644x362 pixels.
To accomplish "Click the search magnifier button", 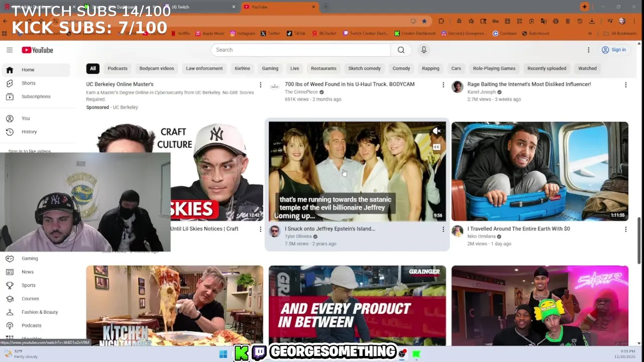I will click(401, 50).
